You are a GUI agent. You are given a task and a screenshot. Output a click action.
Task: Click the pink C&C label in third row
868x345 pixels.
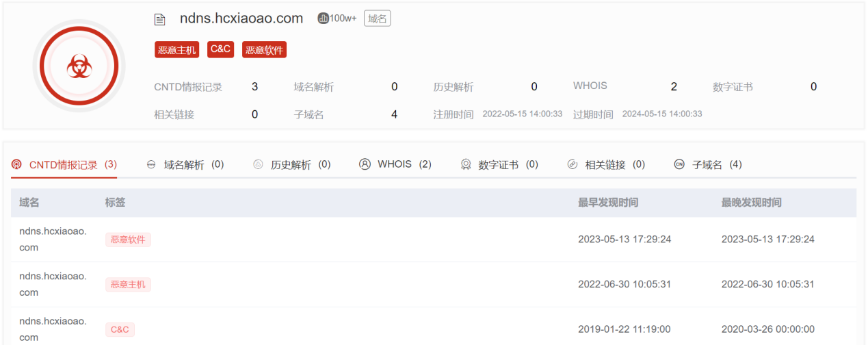pyautogui.click(x=120, y=329)
